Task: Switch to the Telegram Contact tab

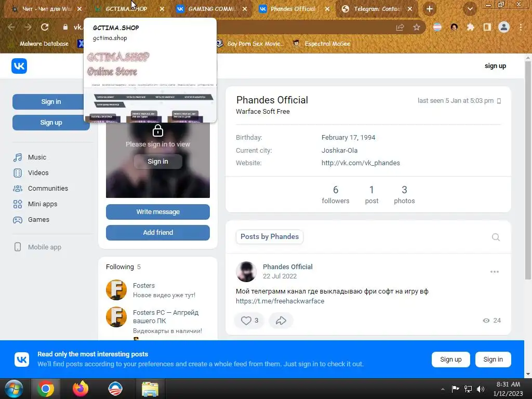Action: [x=377, y=9]
